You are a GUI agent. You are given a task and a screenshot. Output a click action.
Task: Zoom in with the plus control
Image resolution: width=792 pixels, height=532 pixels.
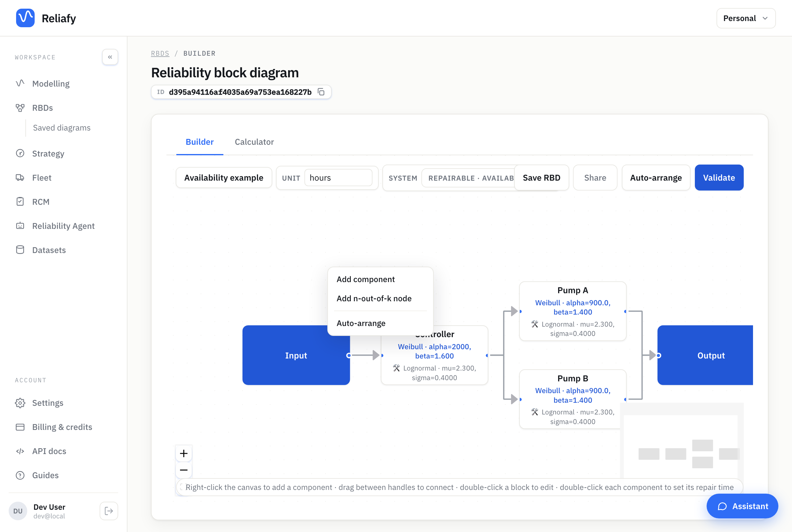(x=183, y=453)
